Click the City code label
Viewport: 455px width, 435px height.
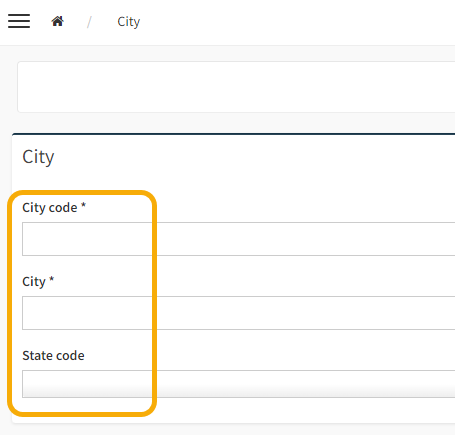tap(50, 208)
